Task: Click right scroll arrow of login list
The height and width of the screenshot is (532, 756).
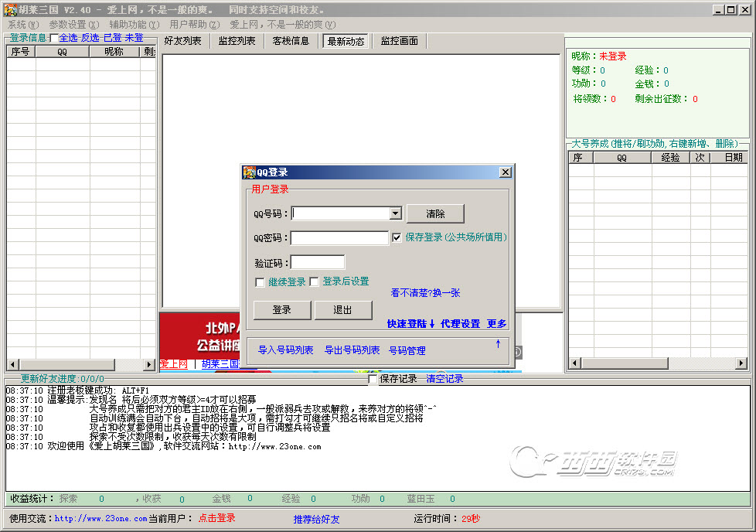Action: pos(149,365)
